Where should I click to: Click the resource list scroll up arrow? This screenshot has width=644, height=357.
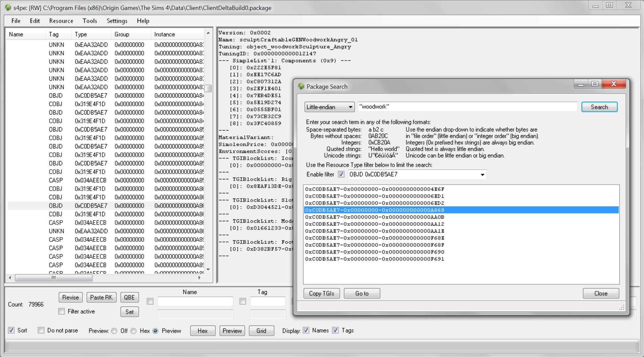tap(208, 33)
